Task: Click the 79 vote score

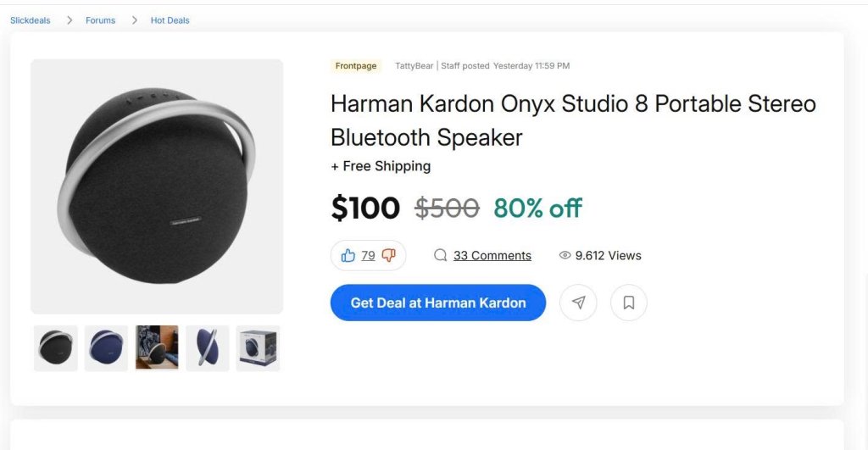Action: [368, 255]
